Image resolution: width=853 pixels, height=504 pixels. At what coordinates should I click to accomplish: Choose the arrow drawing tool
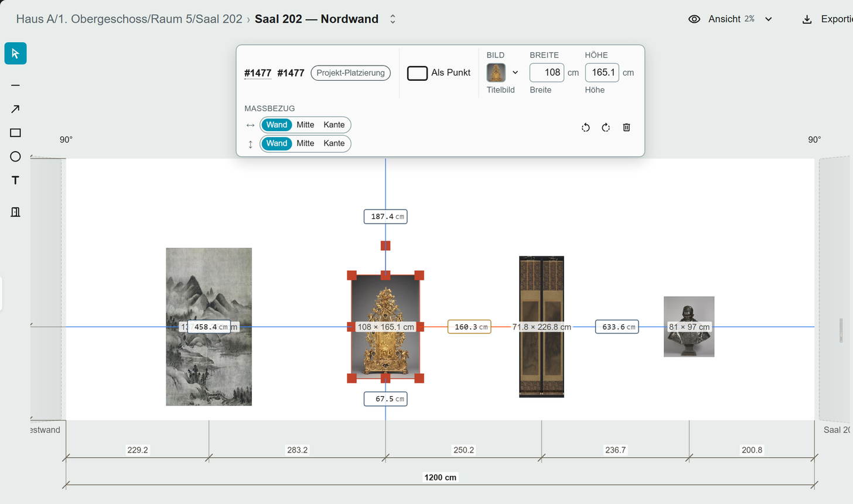click(15, 109)
